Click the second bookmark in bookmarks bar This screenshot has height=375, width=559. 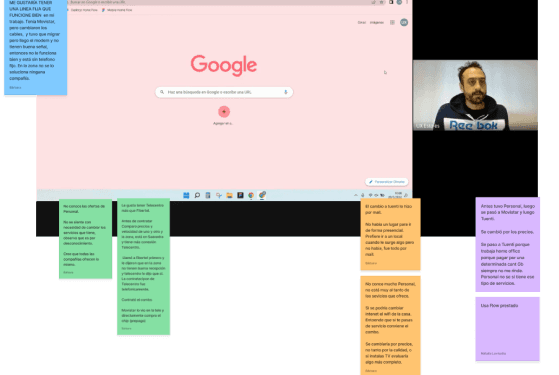[x=117, y=10]
